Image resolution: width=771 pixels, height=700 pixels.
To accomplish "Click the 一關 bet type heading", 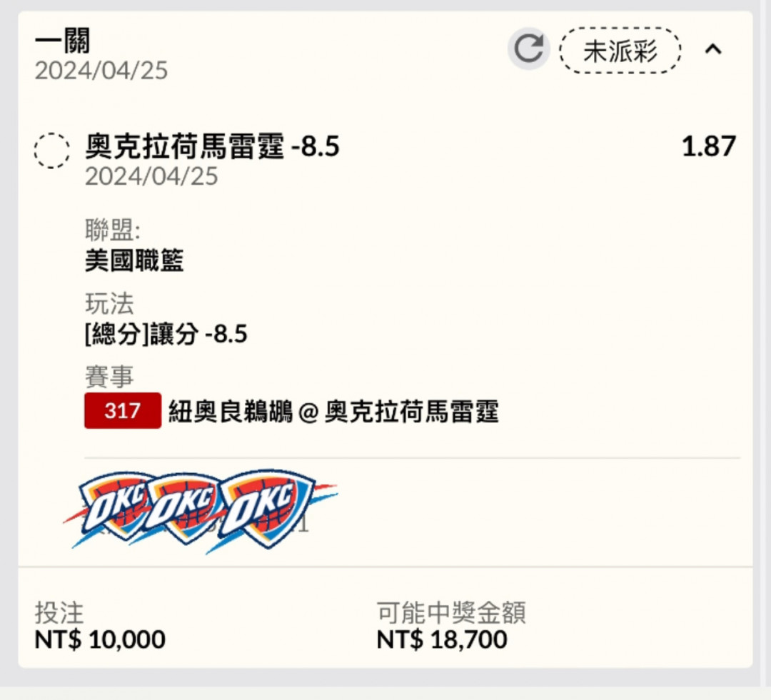I will [x=62, y=40].
